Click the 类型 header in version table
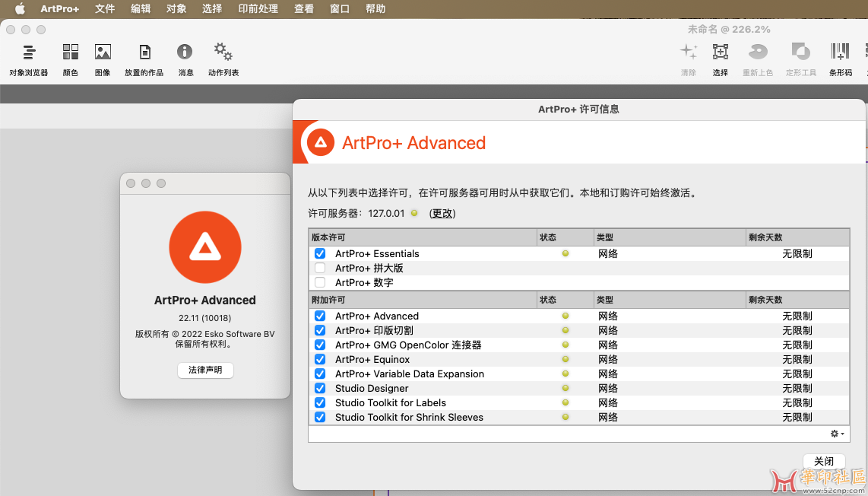 (669, 237)
